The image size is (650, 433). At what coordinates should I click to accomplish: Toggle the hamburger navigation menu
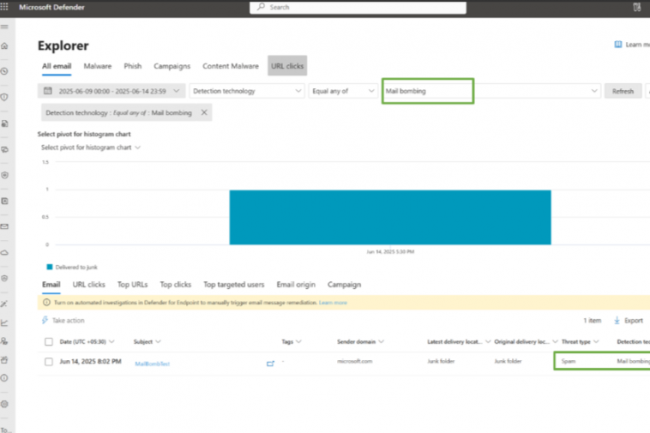(5, 27)
